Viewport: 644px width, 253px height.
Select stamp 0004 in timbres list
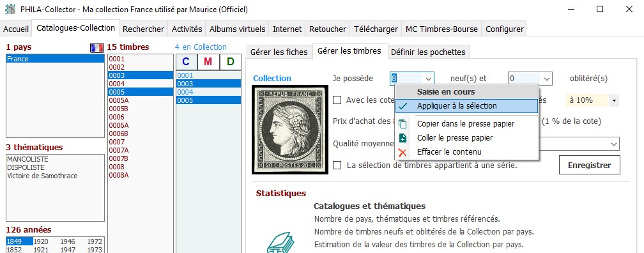(141, 84)
